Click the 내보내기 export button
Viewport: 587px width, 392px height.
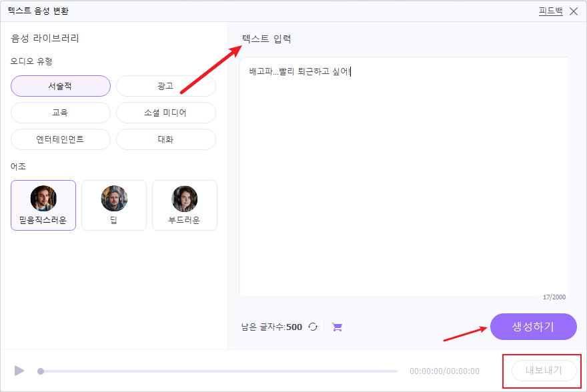click(x=544, y=370)
